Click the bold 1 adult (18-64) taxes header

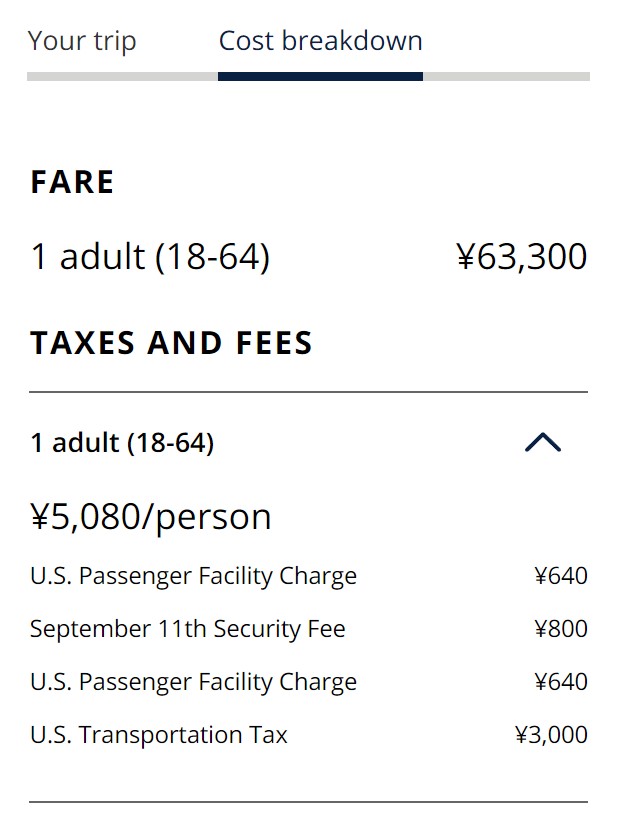pos(122,443)
